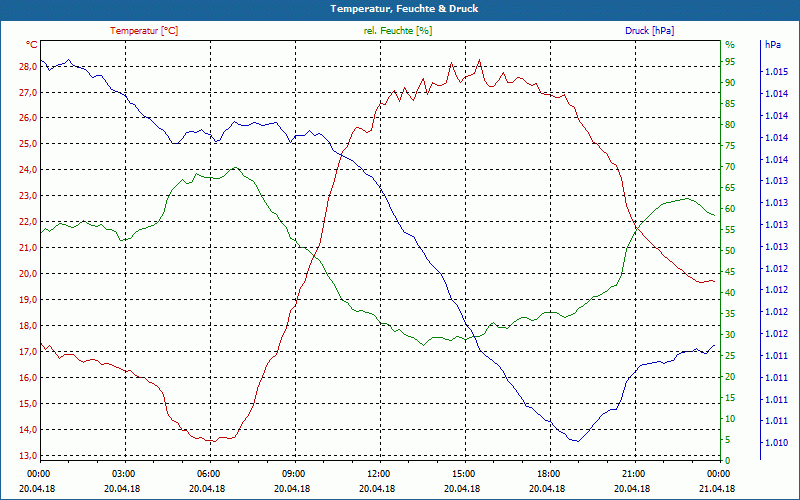Click the 26,0 temperature tick label
The width and height of the screenshot is (800, 500).
coord(26,118)
